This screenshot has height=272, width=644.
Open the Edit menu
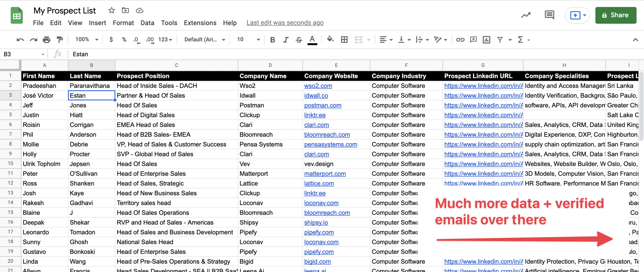[56, 23]
